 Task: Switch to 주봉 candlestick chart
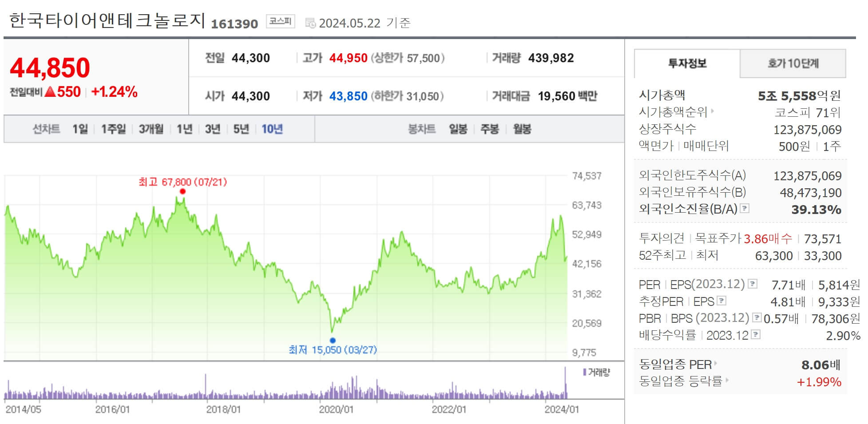coord(490,129)
